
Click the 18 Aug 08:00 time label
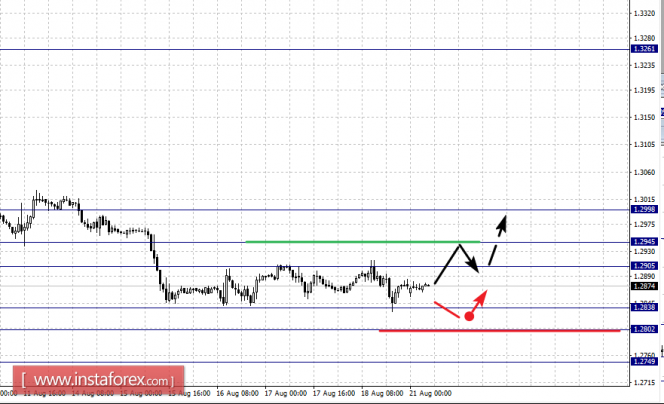[x=382, y=393]
